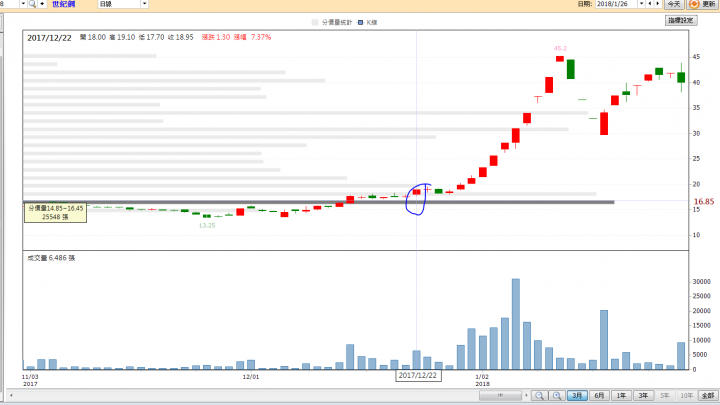Click the scrollbar left arrow
Image resolution: width=720 pixels, height=405 pixels.
tap(11, 395)
